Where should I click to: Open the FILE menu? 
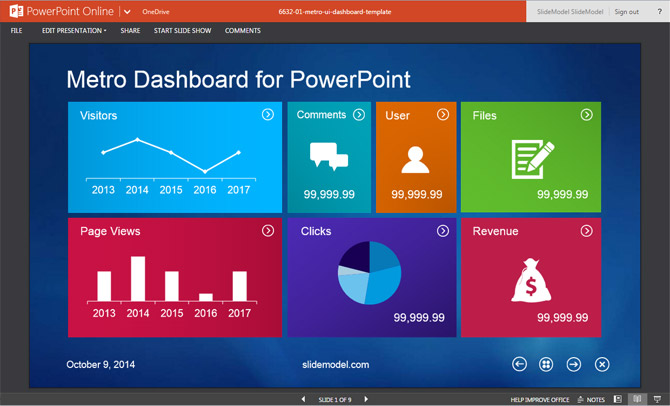point(16,31)
